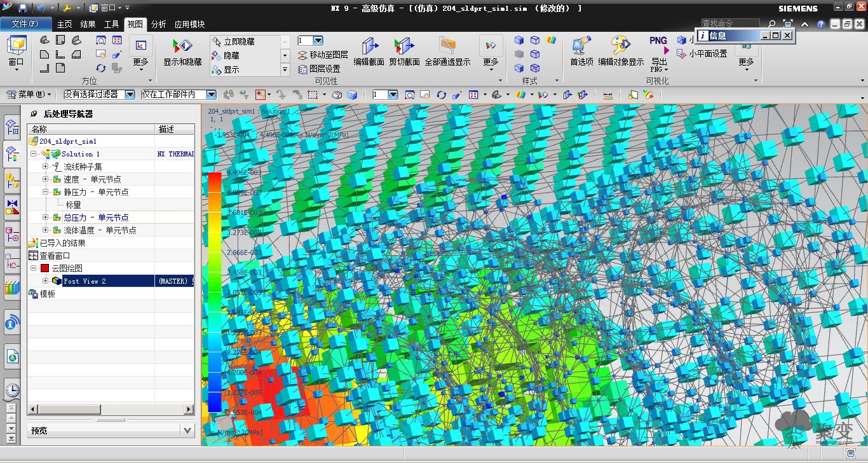The width and height of the screenshot is (868, 463).
Task: Expand 流体温度 - 单元节点 node
Action: click(x=46, y=230)
